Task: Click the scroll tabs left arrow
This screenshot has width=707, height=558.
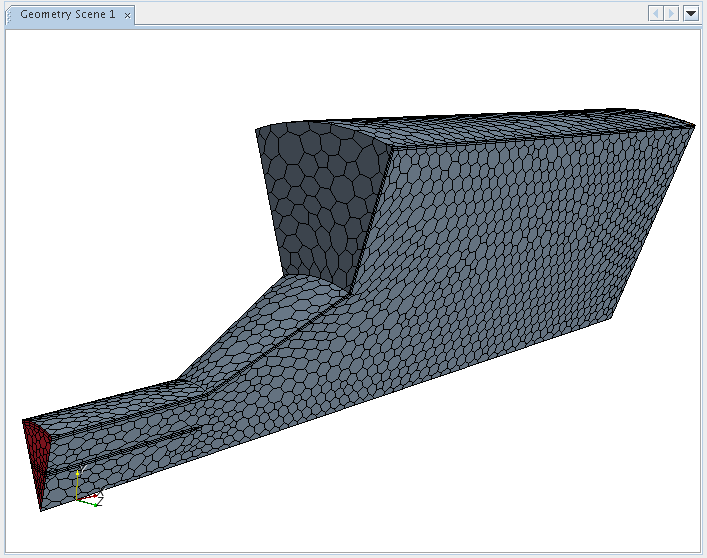Action: [656, 14]
